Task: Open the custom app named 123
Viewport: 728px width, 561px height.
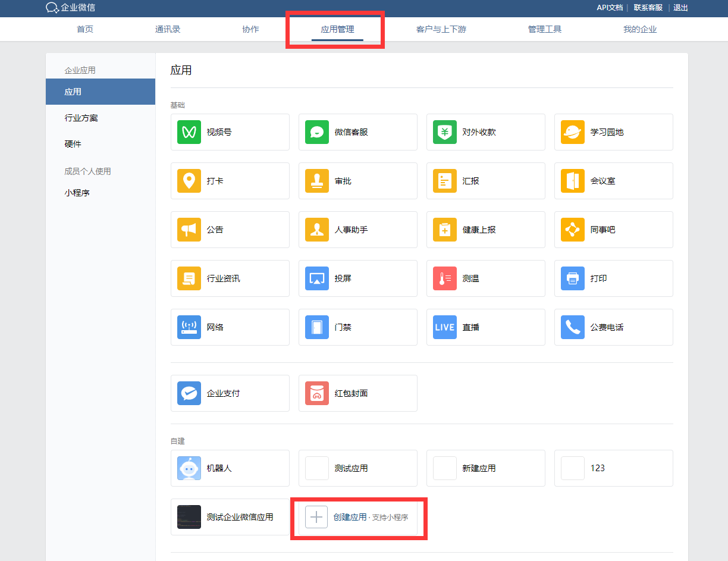Action: tap(614, 468)
